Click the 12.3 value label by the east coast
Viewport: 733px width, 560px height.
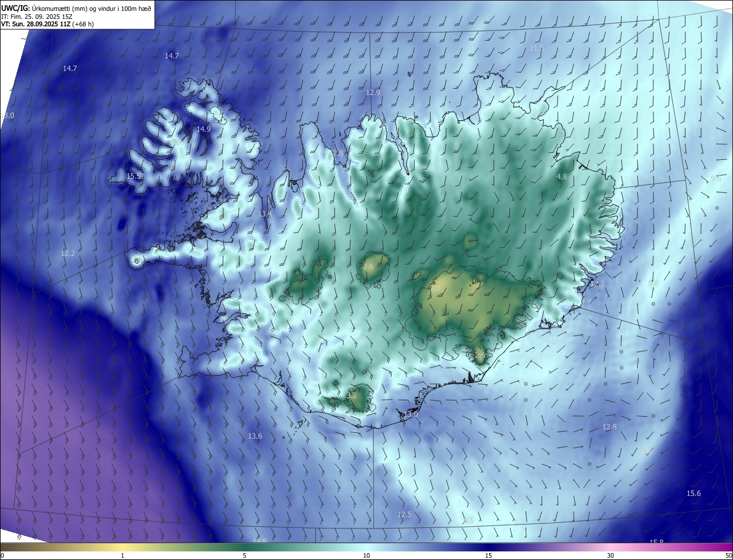coord(597,284)
